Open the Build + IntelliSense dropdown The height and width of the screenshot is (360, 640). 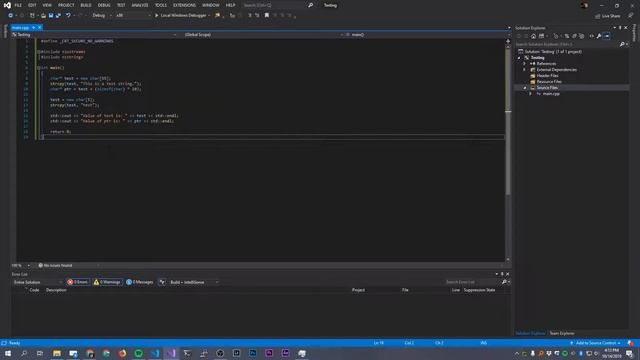194,282
